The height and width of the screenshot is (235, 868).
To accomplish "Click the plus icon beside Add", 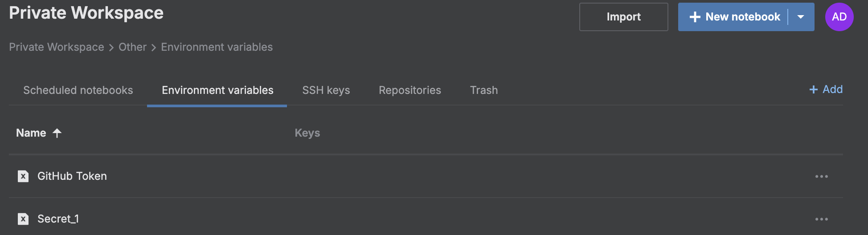I will 813,89.
